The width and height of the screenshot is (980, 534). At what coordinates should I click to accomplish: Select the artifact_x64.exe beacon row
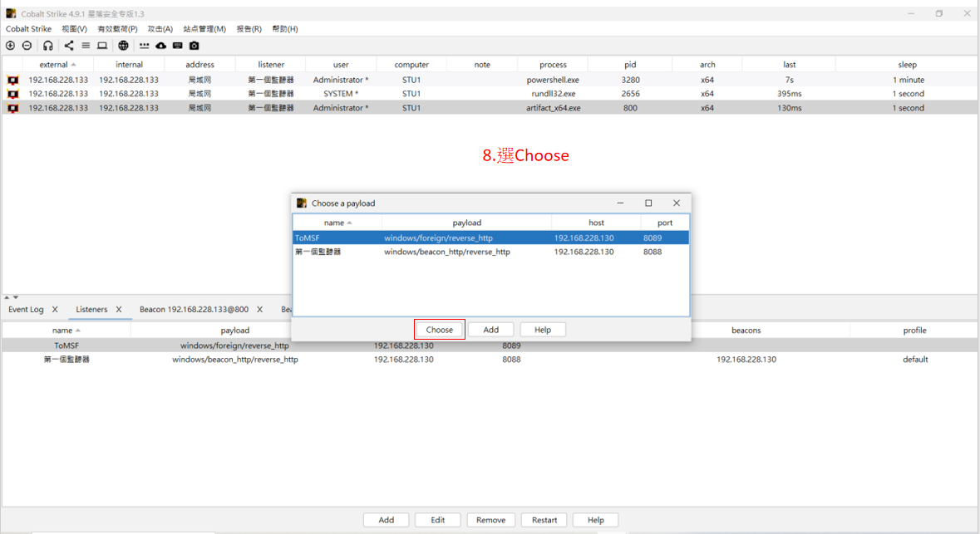(490, 108)
